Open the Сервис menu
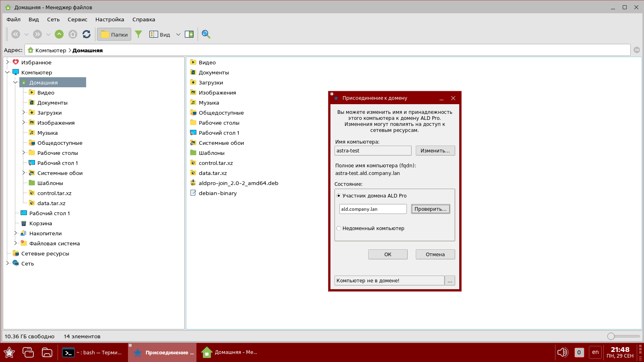Viewport: 644px width, 362px height. (77, 19)
